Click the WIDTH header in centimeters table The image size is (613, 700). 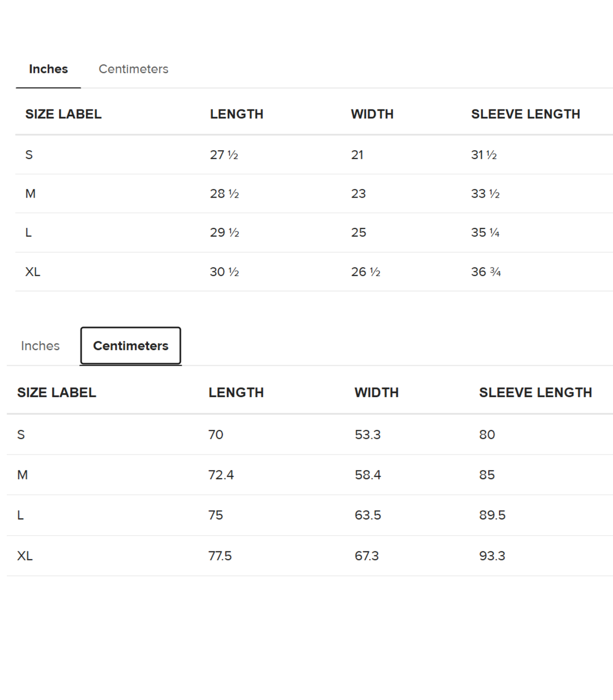(x=377, y=393)
